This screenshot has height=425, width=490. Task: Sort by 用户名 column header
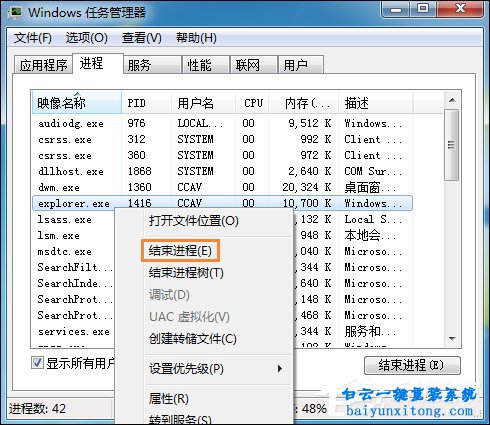[x=203, y=103]
